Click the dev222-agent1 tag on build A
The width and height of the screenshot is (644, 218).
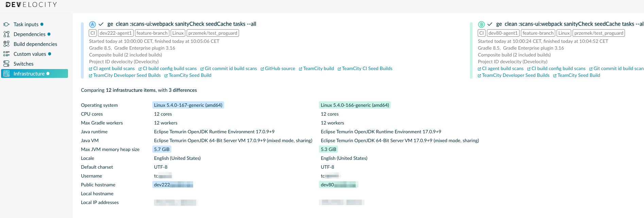tap(116, 33)
